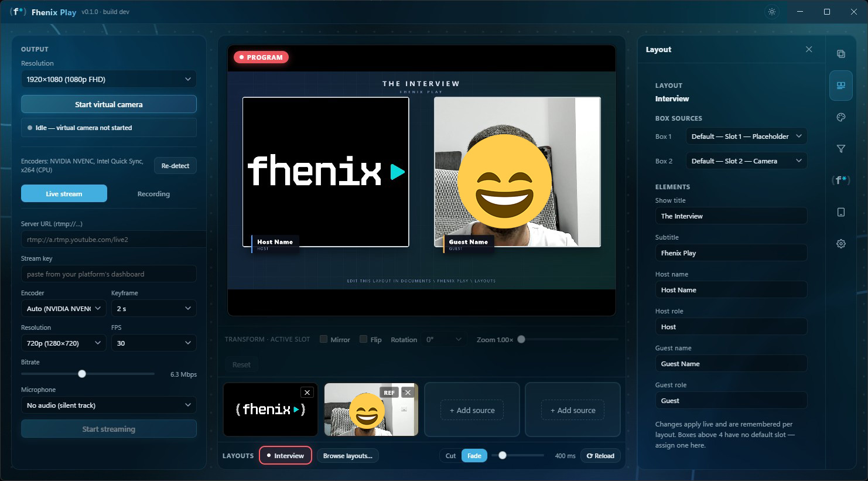
Task: Select the fhenix placeholder source thumbnail
Action: (271, 410)
